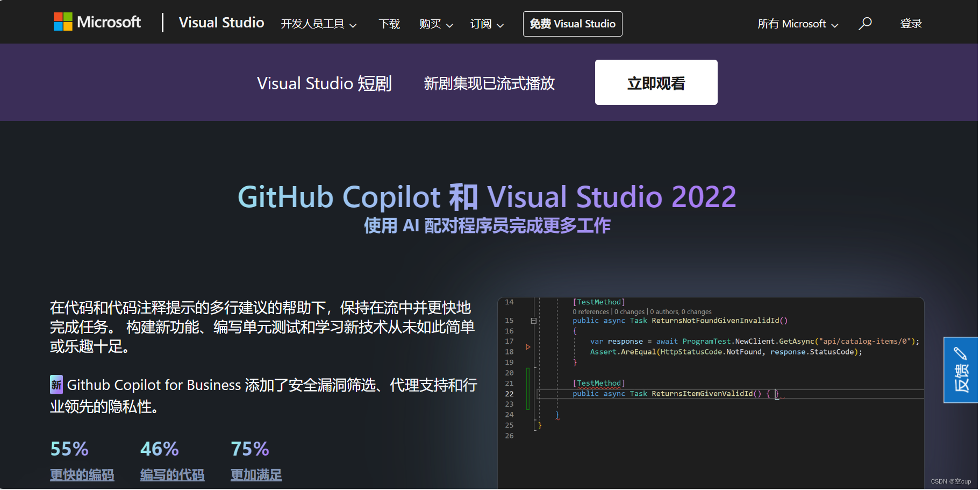Viewport: 980px width, 490px height.
Task: Click the feedback pencil icon
Action: pyautogui.click(x=960, y=353)
